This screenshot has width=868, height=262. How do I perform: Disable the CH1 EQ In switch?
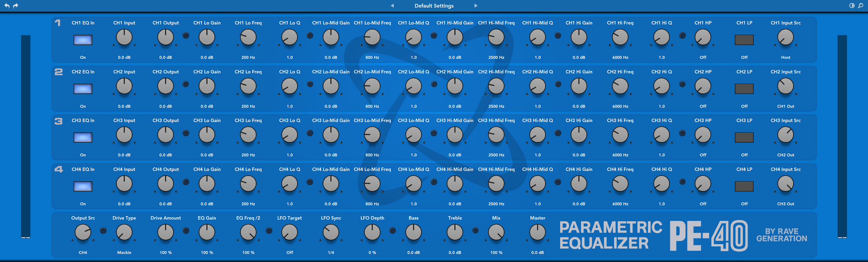coord(83,40)
